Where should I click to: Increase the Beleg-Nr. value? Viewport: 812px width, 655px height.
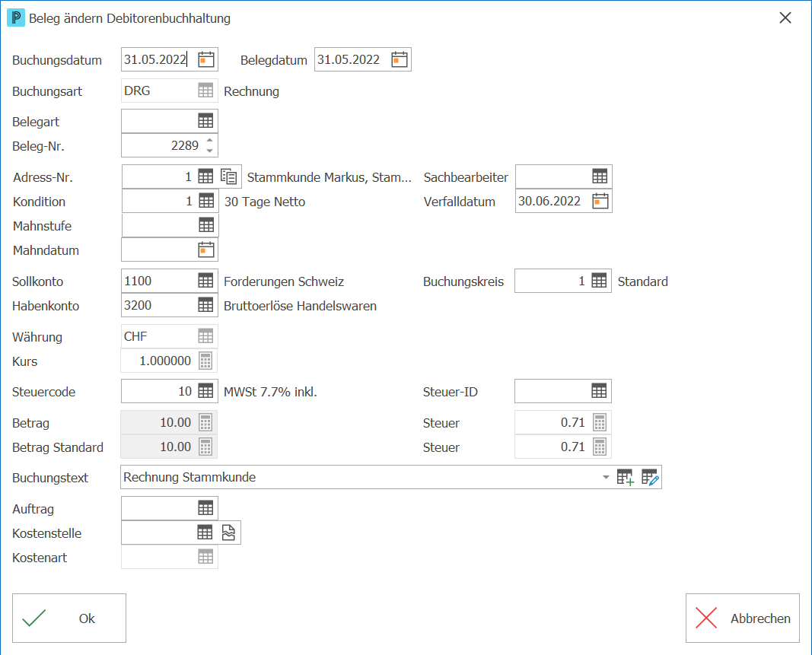coord(210,140)
